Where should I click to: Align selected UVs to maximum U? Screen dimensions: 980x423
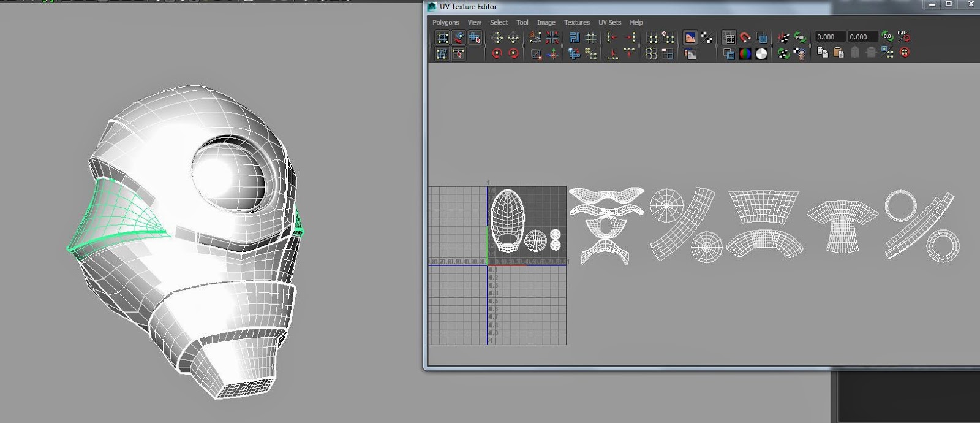click(x=629, y=37)
